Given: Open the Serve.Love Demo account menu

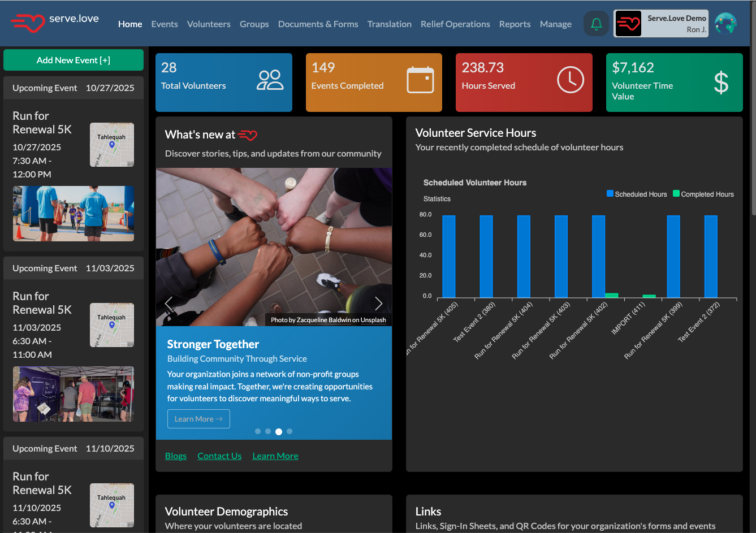Looking at the screenshot, I should coord(660,23).
